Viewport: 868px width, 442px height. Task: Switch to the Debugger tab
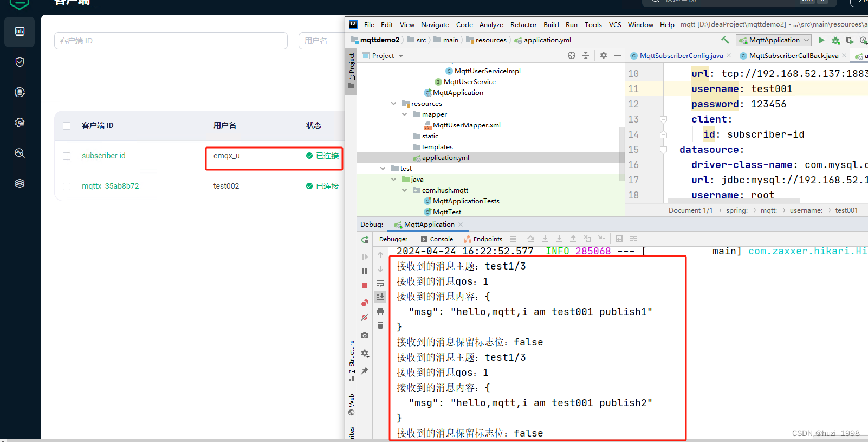click(x=393, y=239)
